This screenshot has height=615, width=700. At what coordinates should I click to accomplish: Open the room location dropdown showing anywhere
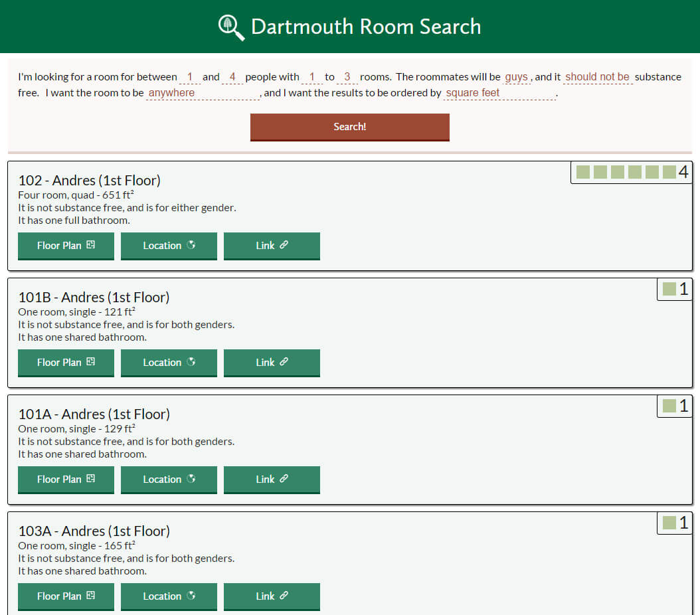pos(203,93)
